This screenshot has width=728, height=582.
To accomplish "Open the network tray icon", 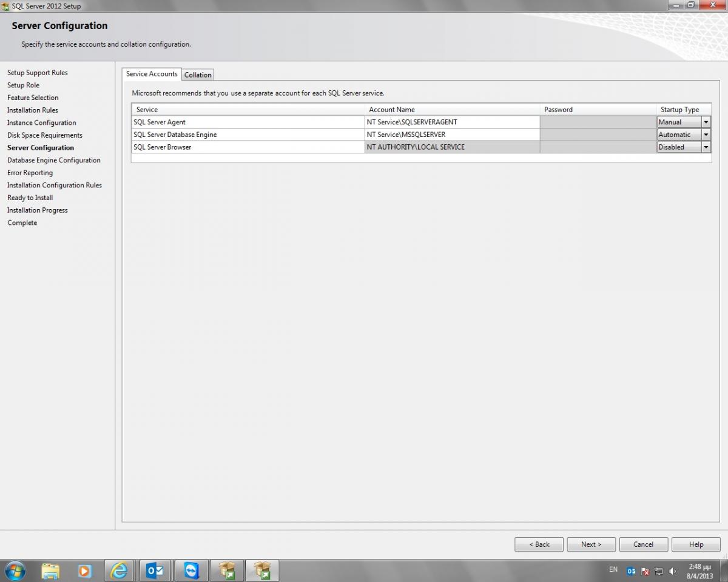I will tap(659, 571).
